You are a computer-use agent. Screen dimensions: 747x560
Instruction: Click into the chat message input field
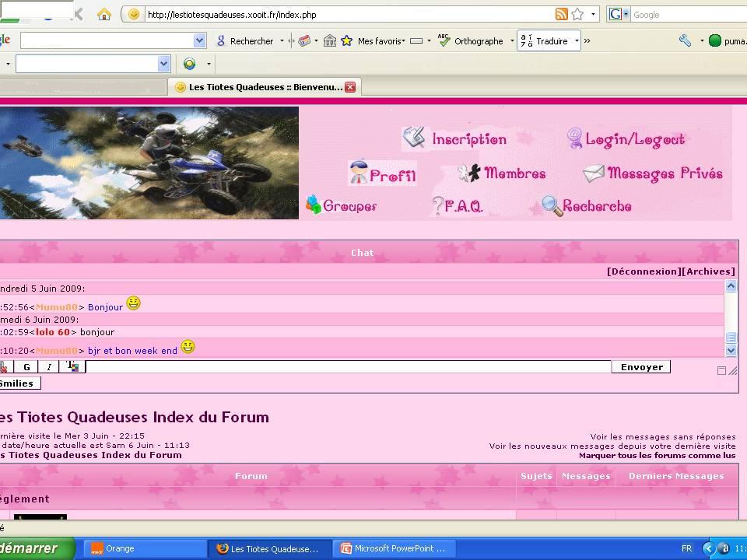pos(348,367)
